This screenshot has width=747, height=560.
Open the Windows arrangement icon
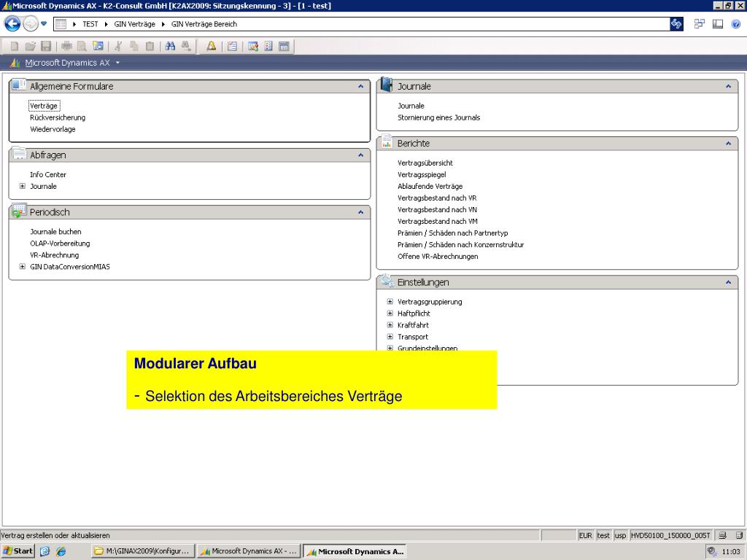[x=700, y=24]
